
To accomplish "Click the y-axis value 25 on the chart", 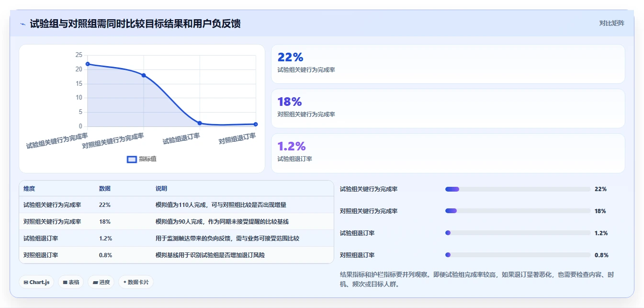I will 79,55.
